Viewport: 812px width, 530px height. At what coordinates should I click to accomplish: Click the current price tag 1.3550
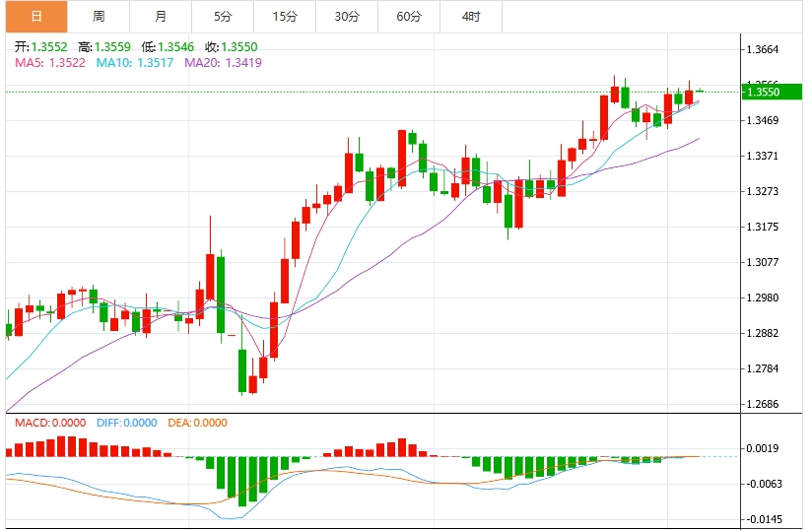tap(764, 92)
